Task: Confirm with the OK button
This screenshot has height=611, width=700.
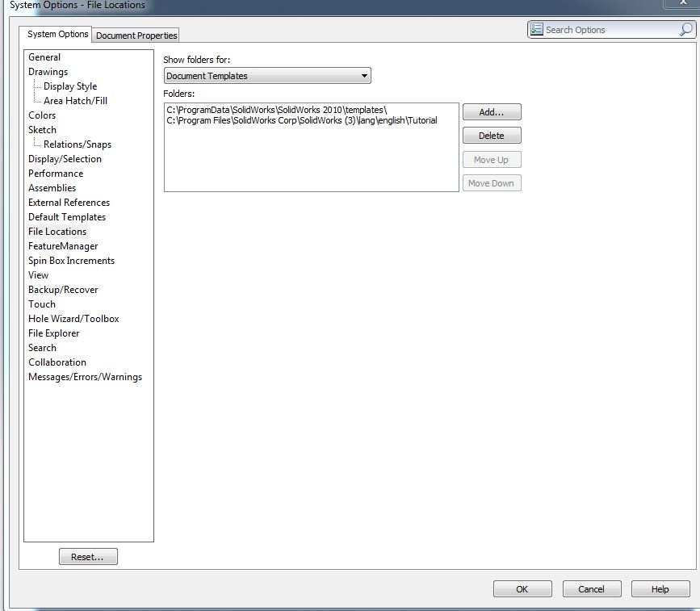Action: click(x=522, y=588)
